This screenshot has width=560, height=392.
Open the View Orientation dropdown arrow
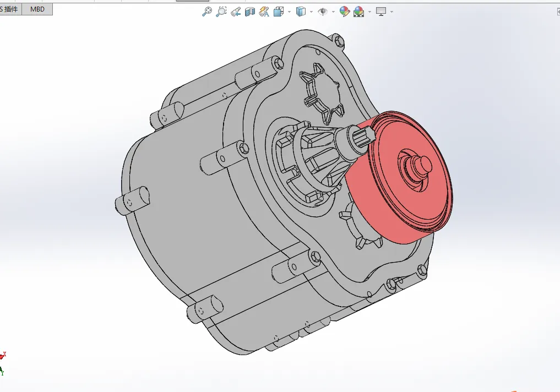click(289, 12)
